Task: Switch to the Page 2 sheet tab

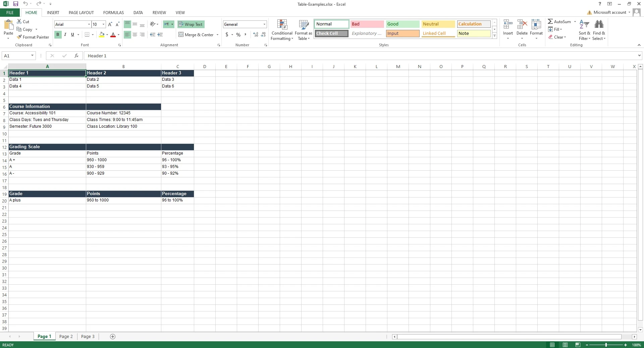Action: 66,337
